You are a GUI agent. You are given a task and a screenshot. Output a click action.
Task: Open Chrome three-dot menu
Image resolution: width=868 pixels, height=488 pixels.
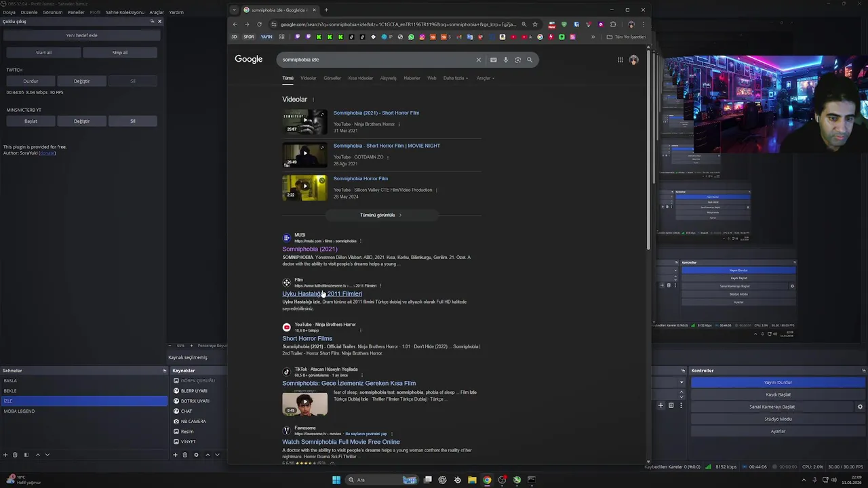point(643,24)
